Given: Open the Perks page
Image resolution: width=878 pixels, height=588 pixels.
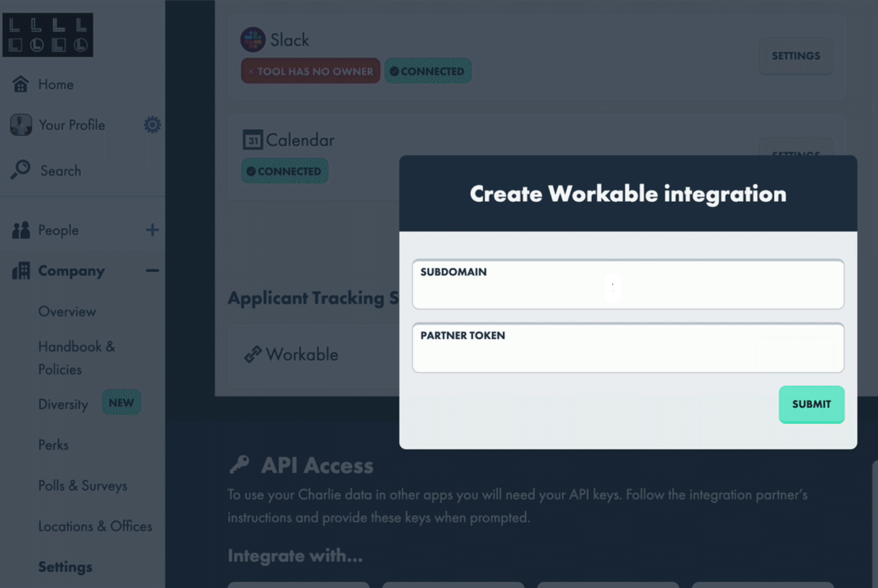Looking at the screenshot, I should 53,445.
